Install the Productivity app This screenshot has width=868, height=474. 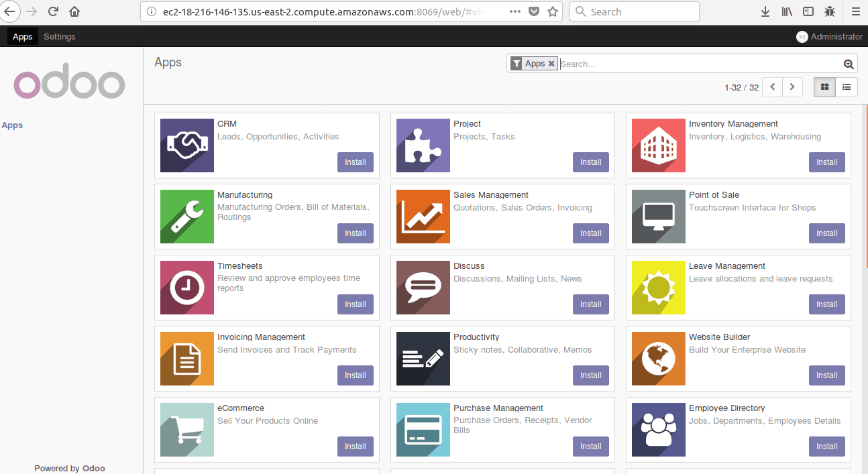tap(591, 375)
